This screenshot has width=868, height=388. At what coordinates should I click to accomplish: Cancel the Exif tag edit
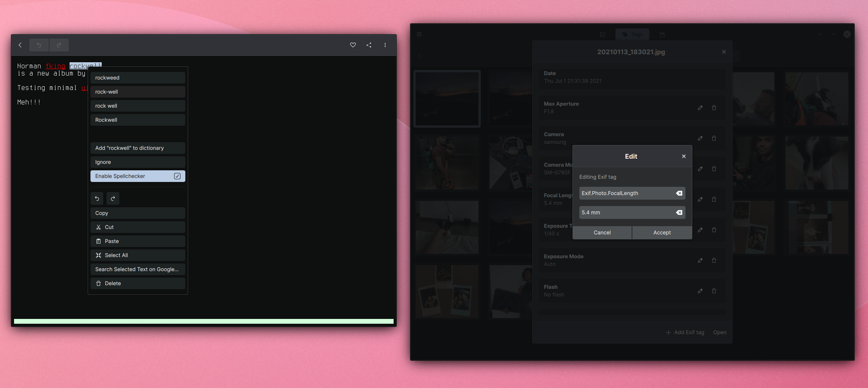602,233
